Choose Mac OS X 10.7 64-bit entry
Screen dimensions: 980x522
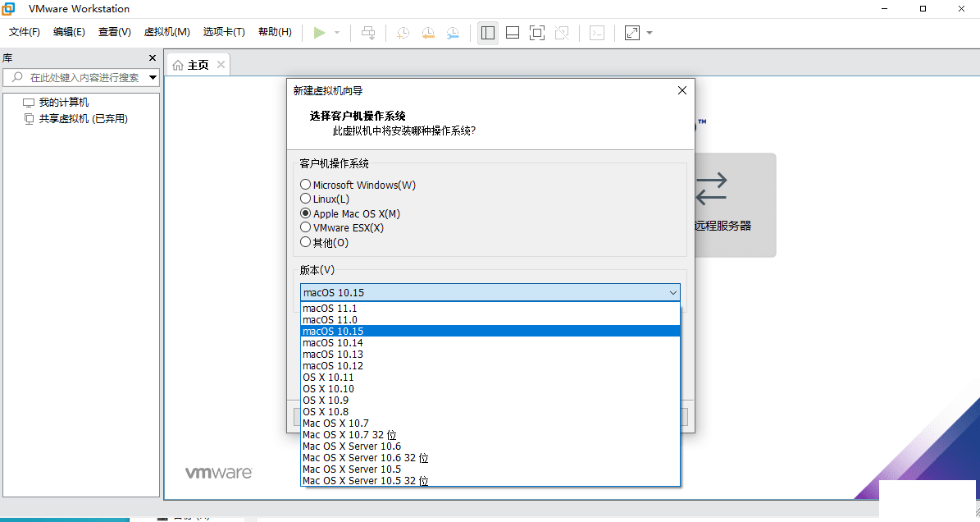(x=490, y=424)
